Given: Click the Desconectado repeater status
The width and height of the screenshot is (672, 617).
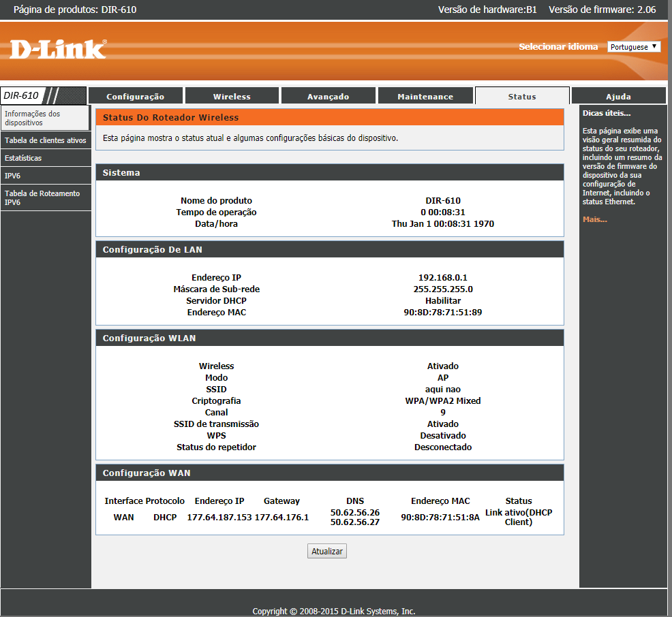Looking at the screenshot, I should pos(443,447).
